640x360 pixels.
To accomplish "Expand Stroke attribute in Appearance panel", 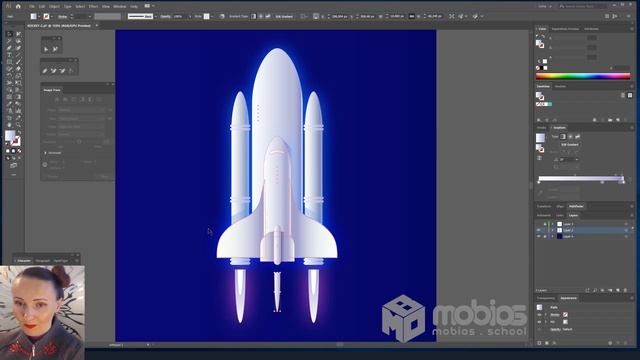I will tap(546, 315).
